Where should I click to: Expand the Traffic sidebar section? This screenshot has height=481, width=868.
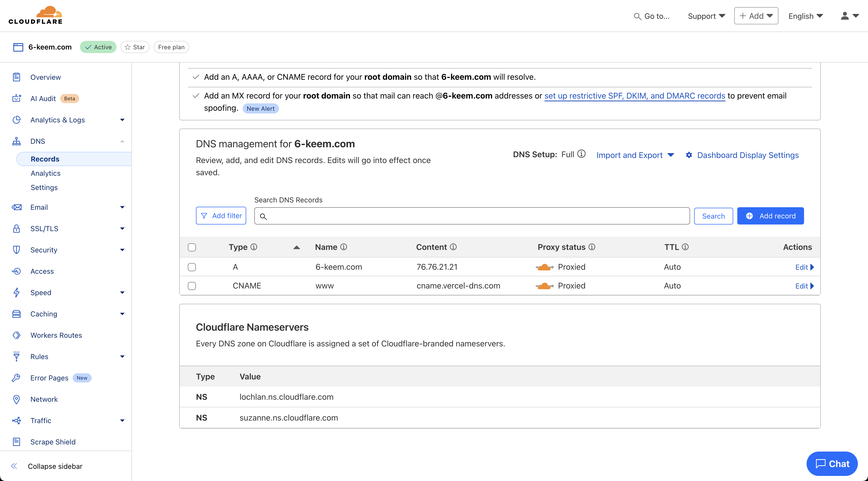click(x=122, y=421)
